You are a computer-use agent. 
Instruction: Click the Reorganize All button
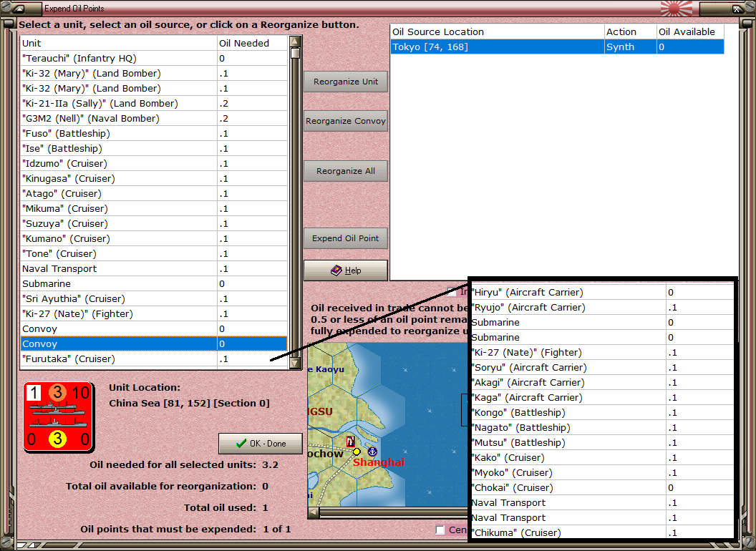coord(346,171)
